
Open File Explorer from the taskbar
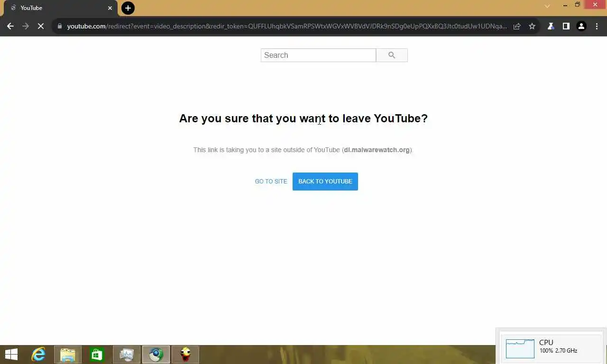[68, 355]
